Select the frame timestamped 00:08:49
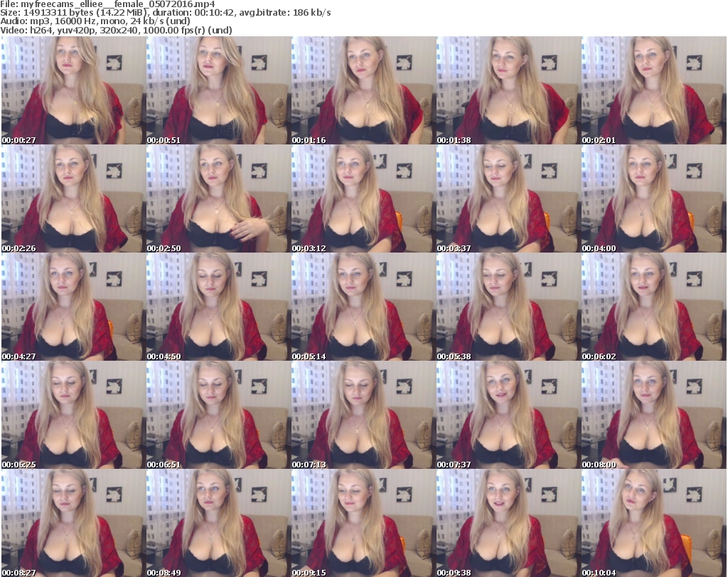 [x=219, y=523]
